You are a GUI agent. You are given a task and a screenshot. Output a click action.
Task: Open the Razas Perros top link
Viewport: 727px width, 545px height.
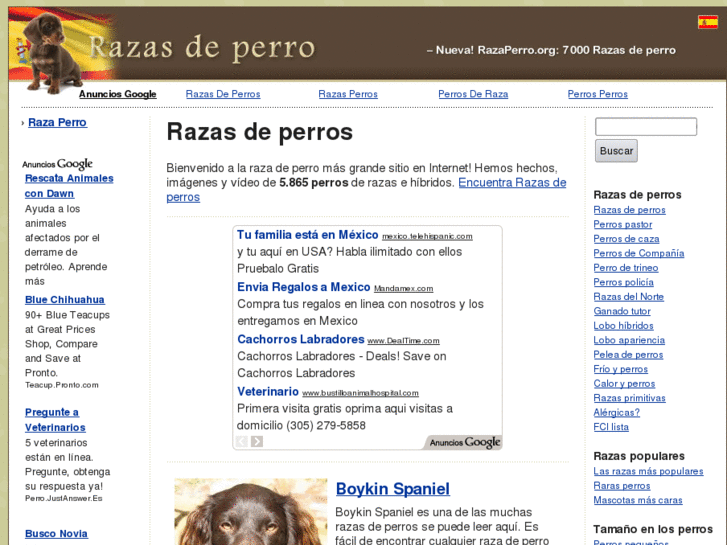(348, 94)
